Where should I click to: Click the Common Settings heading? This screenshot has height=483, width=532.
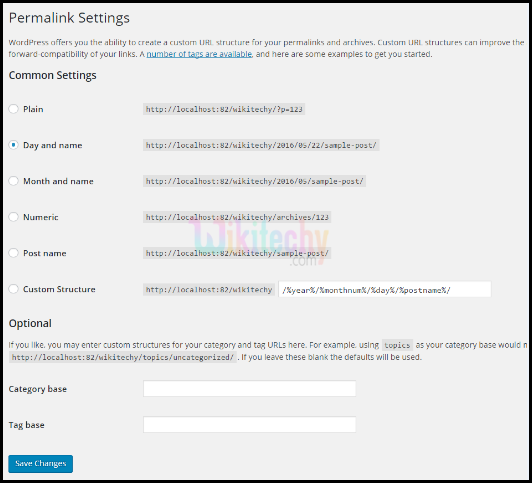coord(53,75)
